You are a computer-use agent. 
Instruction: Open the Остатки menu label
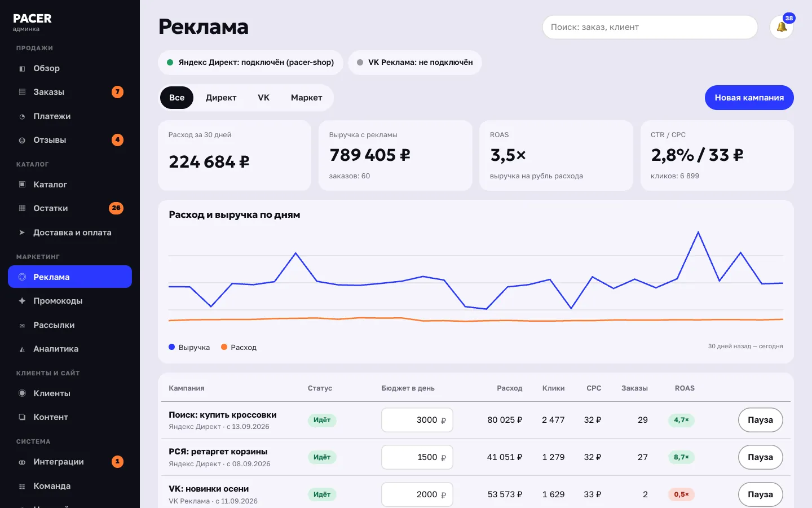[x=51, y=208]
